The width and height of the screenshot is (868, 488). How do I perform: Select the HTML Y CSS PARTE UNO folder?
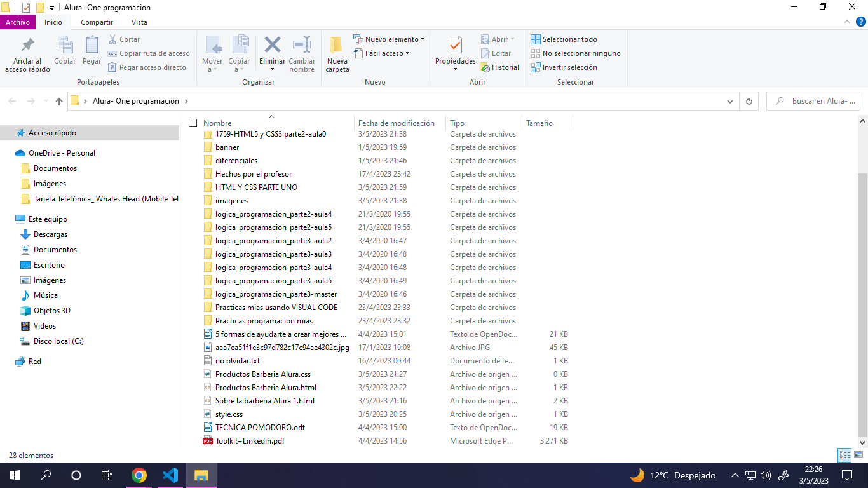coord(256,187)
